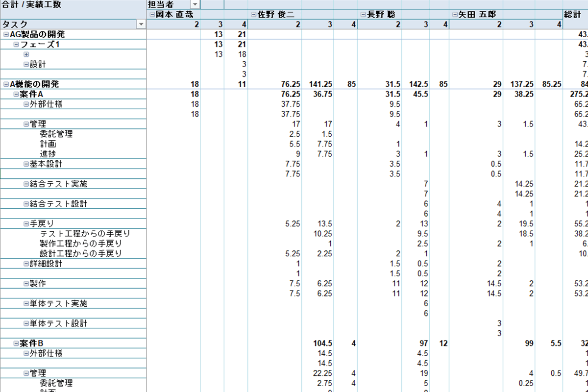Collapse the AG製品の開発 group
Screen dimensions: 588x392
pos(6,35)
